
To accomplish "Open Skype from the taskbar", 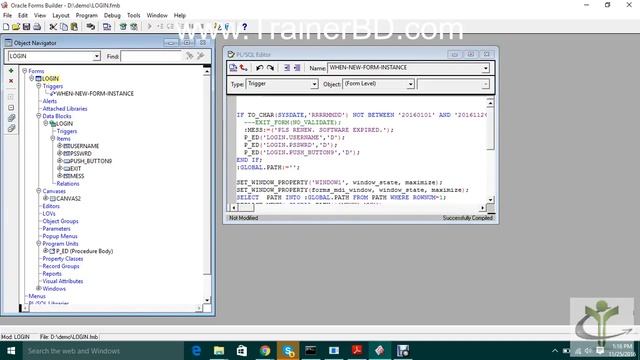I will pos(288,351).
